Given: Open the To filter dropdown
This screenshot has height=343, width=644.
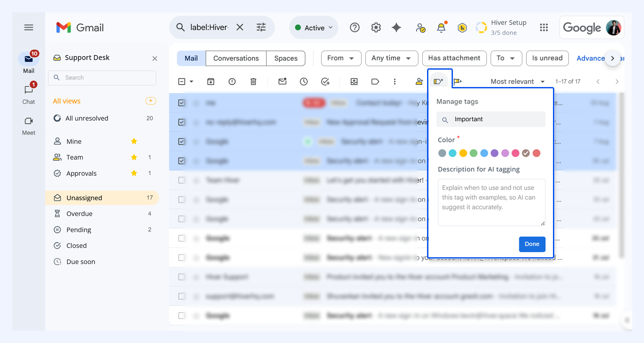Looking at the screenshot, I should [506, 58].
